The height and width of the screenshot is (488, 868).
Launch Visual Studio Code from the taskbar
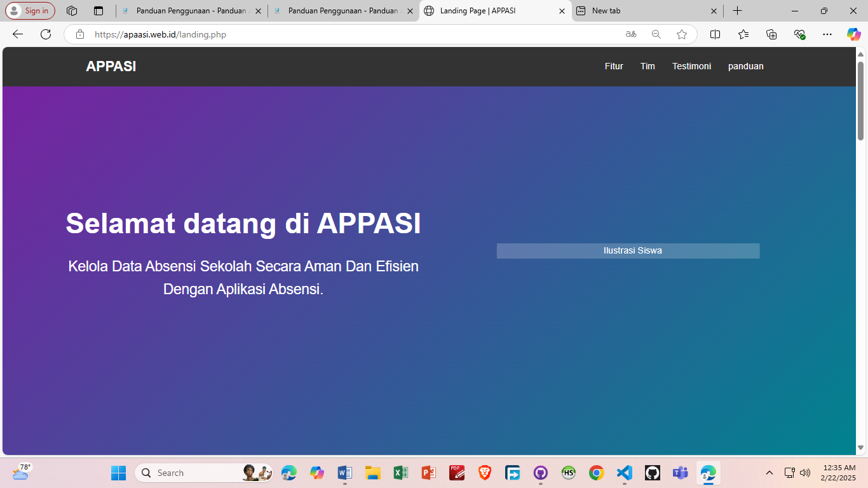click(624, 473)
